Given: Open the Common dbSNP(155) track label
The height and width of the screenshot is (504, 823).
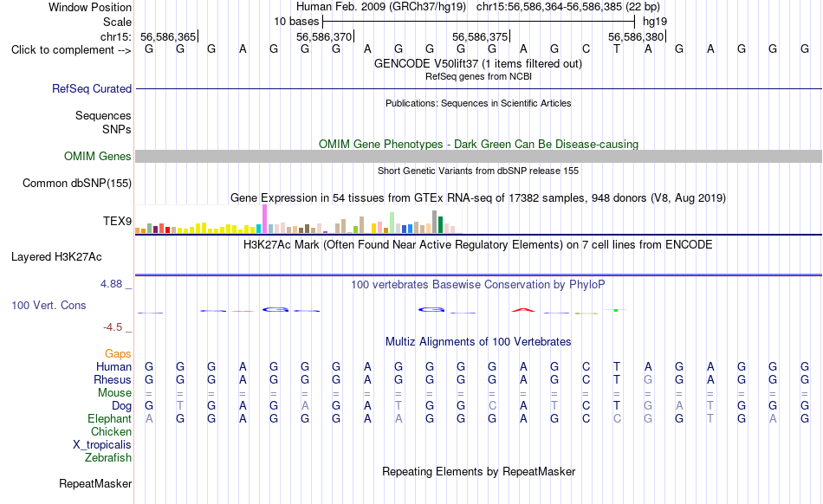Looking at the screenshot, I should 76,183.
